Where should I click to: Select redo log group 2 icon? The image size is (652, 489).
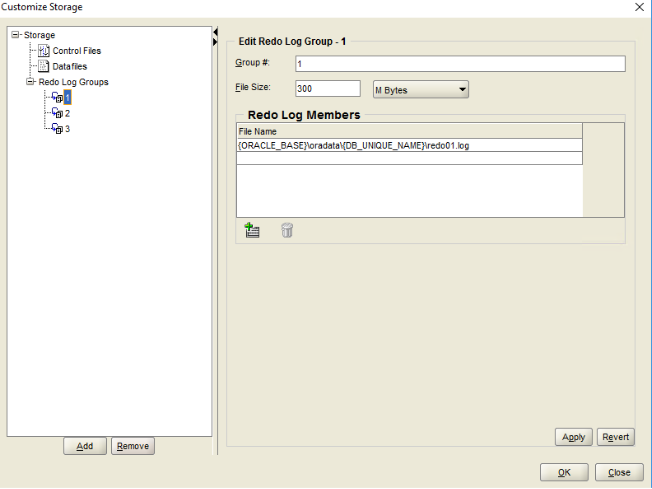coord(57,113)
